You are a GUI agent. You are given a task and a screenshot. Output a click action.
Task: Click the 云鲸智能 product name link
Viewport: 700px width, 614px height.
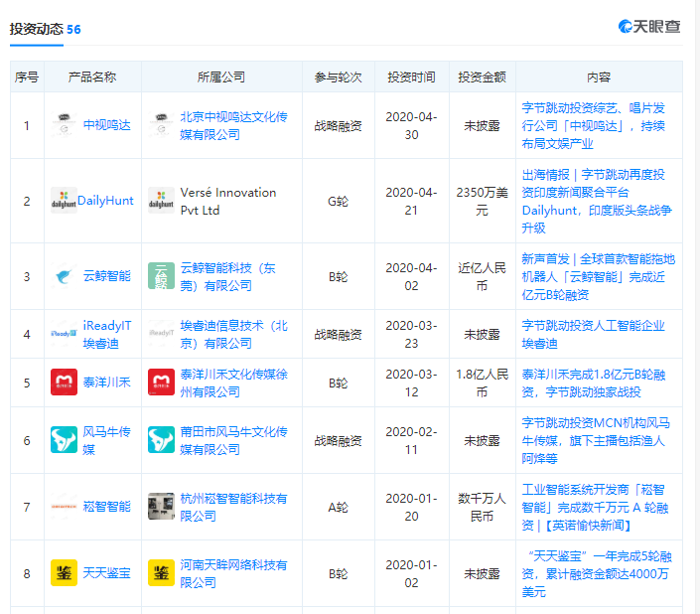tap(106, 276)
